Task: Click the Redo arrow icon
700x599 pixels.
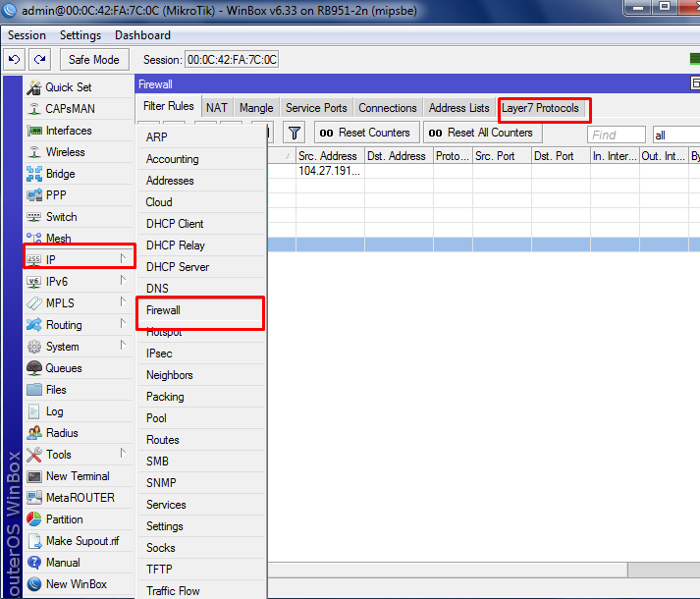Action: 39,59
